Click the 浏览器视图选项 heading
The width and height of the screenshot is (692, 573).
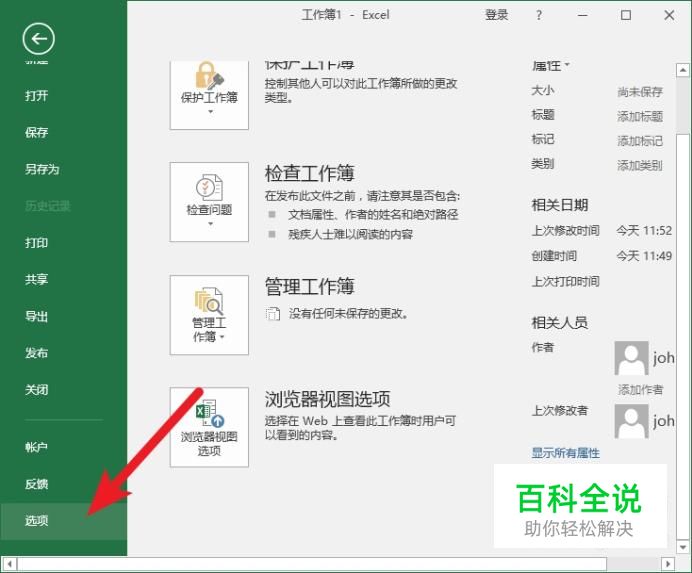[327, 399]
